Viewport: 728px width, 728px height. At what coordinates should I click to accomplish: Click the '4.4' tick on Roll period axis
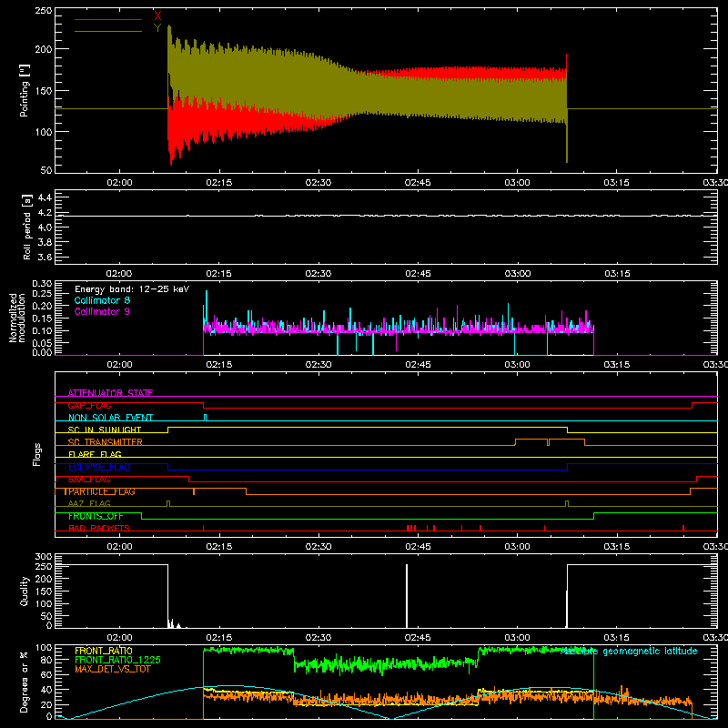(45, 197)
